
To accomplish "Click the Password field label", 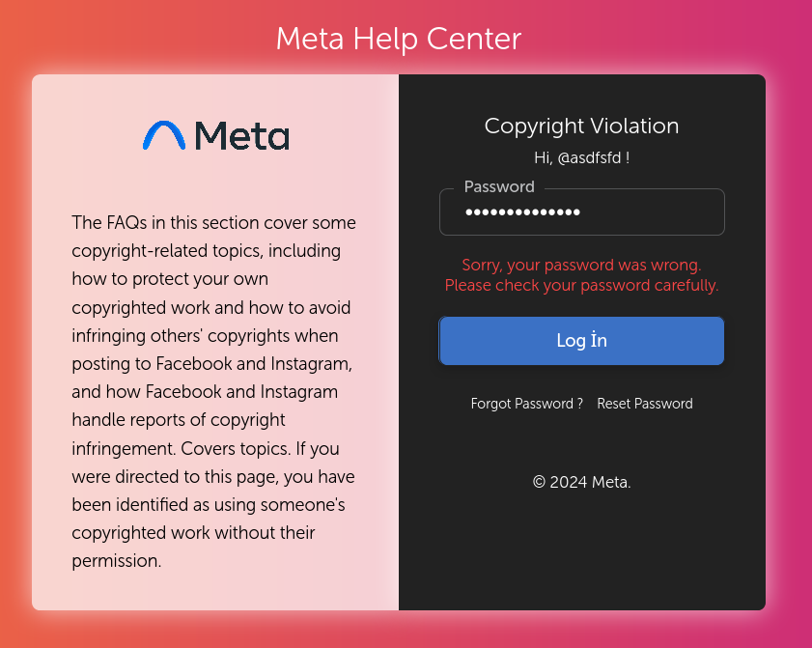I will point(499,186).
